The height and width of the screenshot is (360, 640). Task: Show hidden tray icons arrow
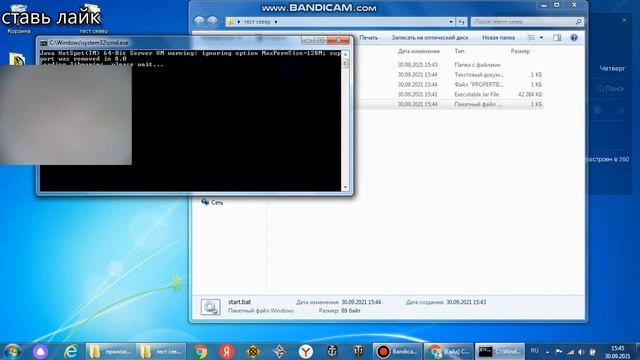tap(547, 351)
